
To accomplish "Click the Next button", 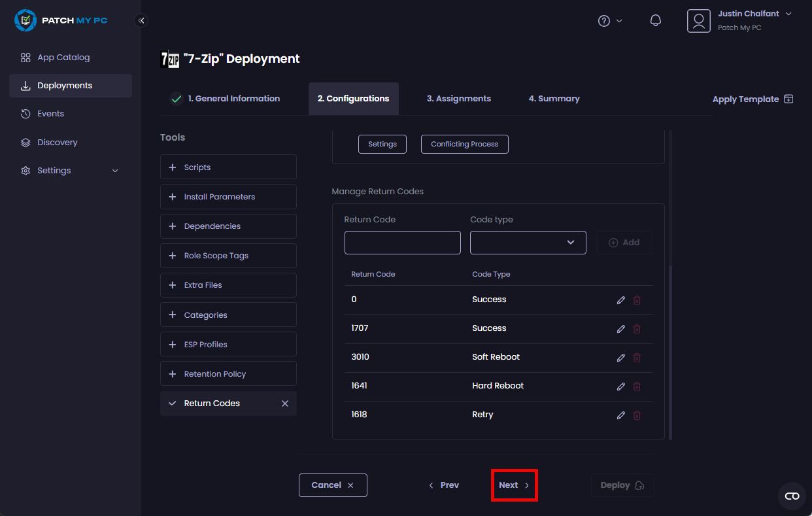I will (514, 485).
